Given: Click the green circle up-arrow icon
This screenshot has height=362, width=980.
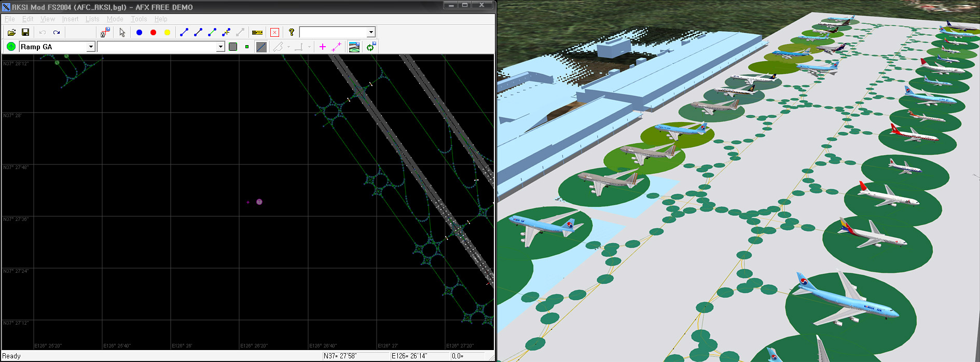Looking at the screenshot, I should (x=11, y=47).
